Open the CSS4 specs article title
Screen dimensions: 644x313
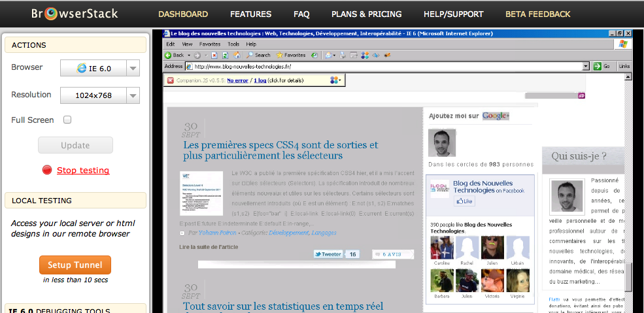(x=280, y=150)
